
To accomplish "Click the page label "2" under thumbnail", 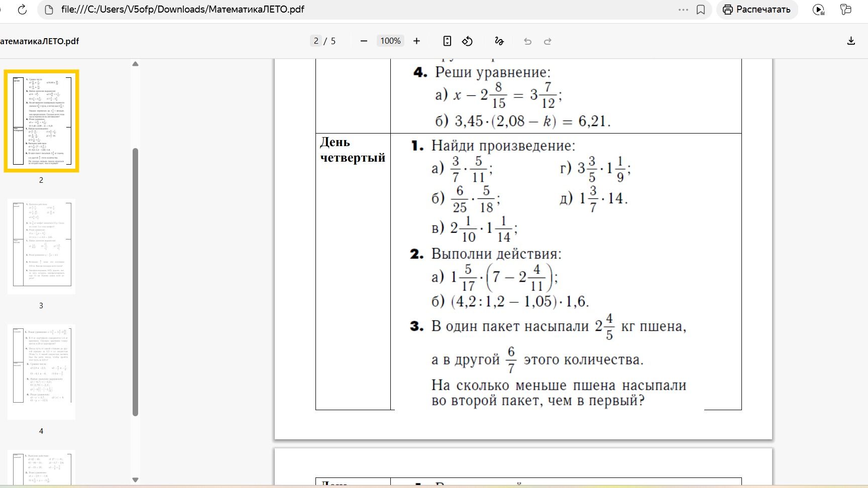I will [41, 180].
